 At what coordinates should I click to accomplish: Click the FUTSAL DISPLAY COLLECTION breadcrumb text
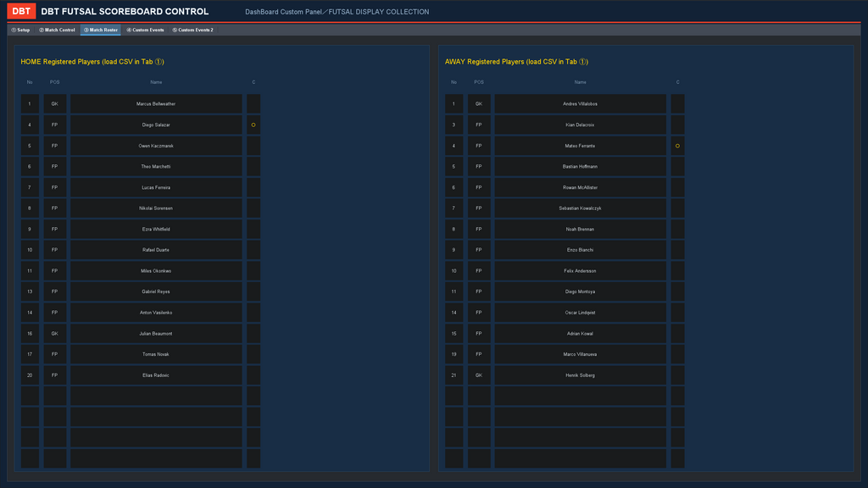[x=379, y=12]
